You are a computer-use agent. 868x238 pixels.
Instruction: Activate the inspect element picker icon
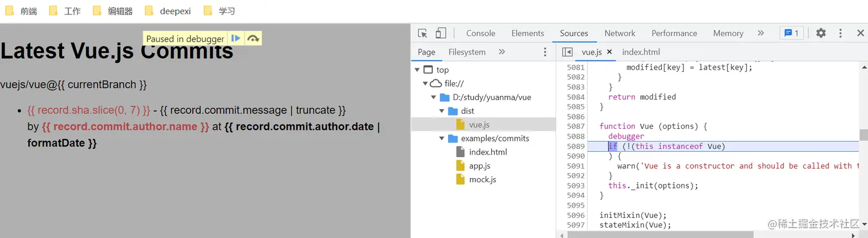point(423,33)
